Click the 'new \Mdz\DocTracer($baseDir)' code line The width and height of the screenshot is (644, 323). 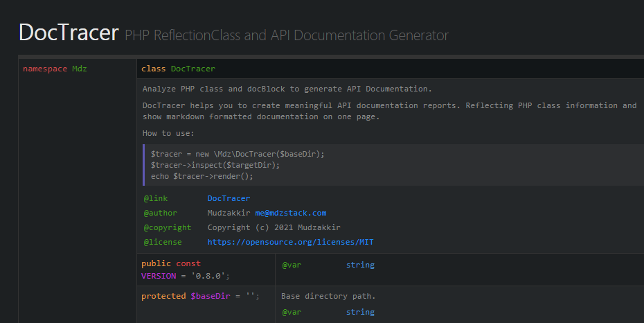[238, 153]
